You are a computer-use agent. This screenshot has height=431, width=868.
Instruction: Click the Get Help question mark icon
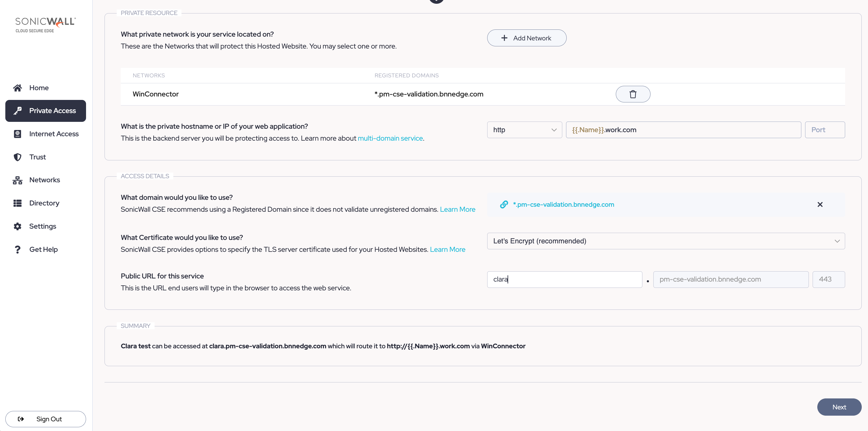click(18, 250)
